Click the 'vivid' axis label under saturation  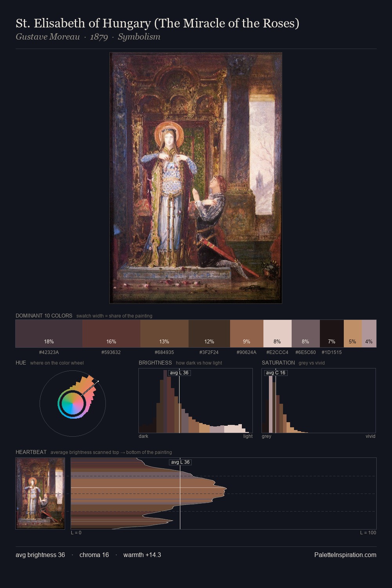[x=370, y=436]
